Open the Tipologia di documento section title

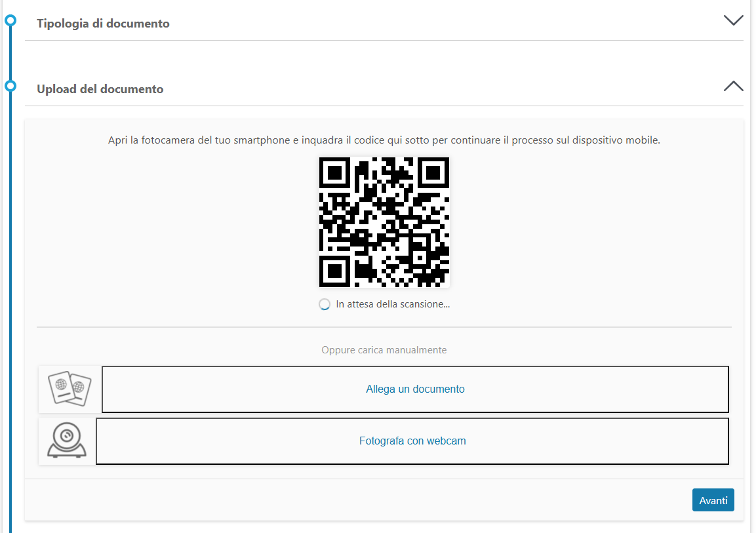coord(103,24)
